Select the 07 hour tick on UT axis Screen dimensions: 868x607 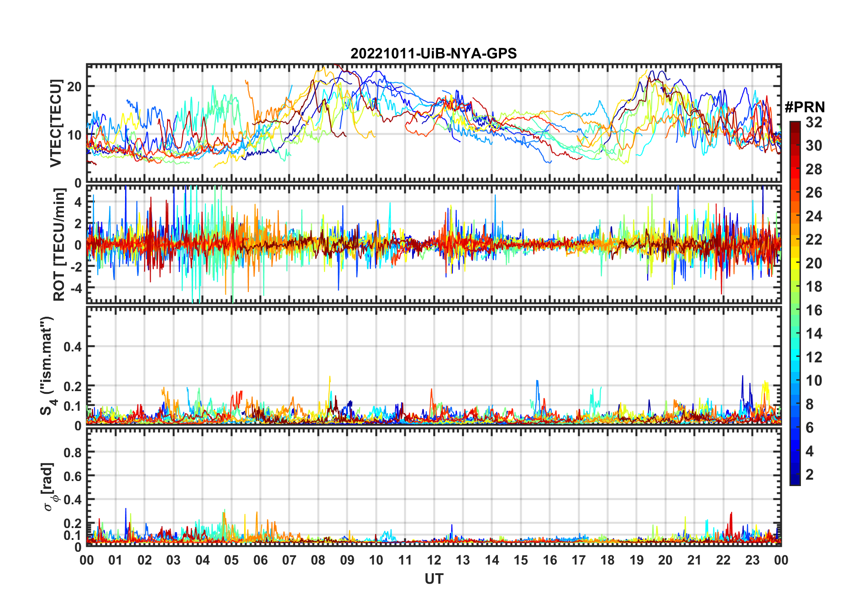[289, 560]
